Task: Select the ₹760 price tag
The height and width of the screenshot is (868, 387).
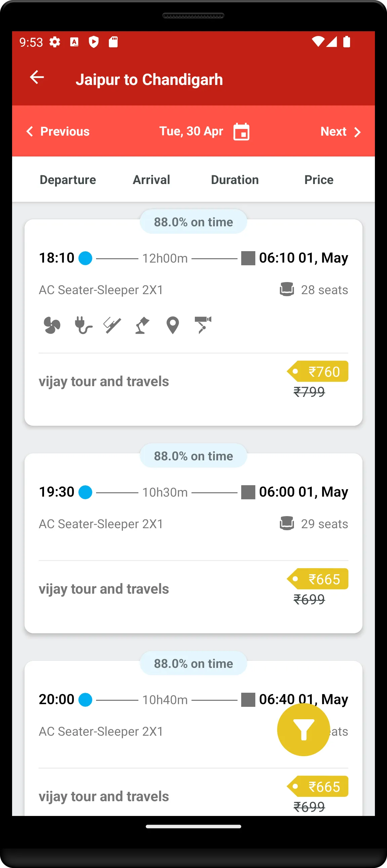Action: [x=318, y=371]
